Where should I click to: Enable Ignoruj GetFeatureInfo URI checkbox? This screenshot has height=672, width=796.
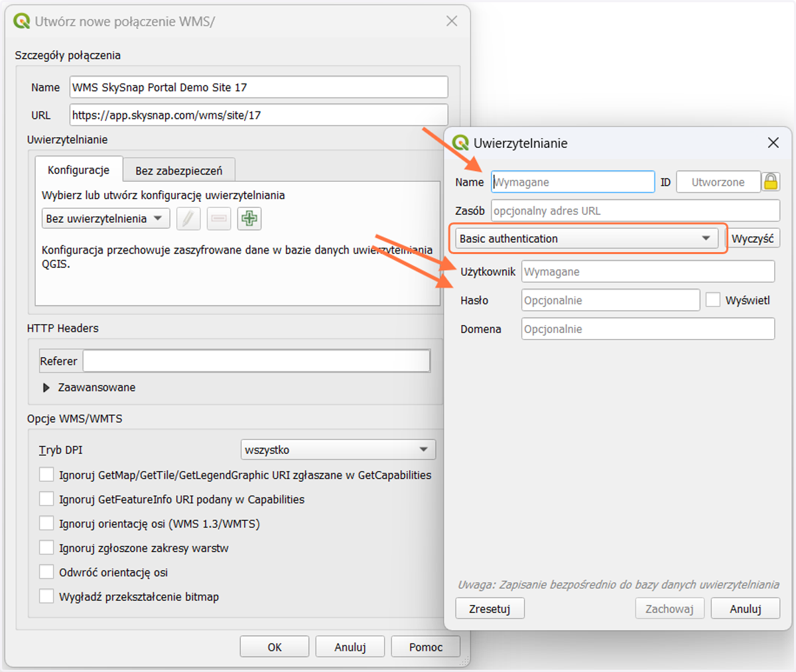coord(46,500)
